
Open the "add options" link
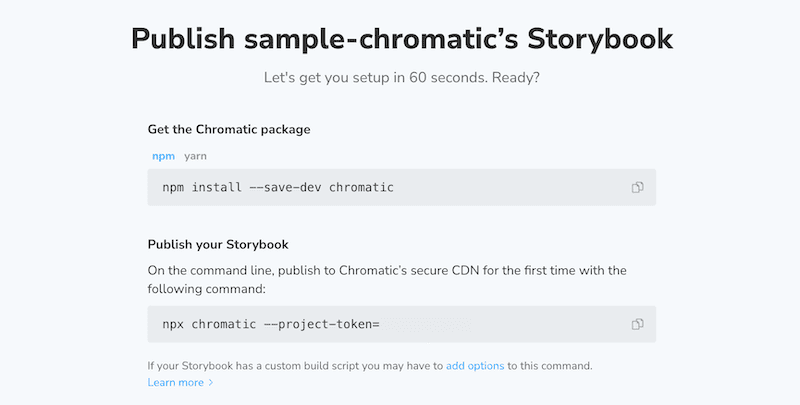475,366
